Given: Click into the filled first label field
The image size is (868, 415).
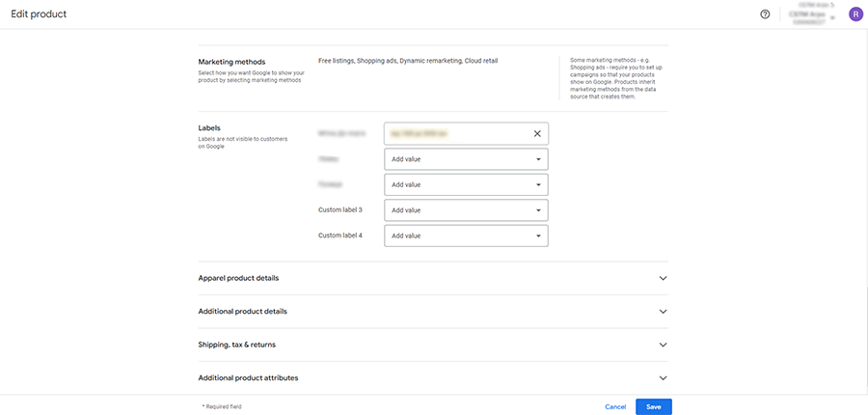Looking at the screenshot, I should (453, 133).
